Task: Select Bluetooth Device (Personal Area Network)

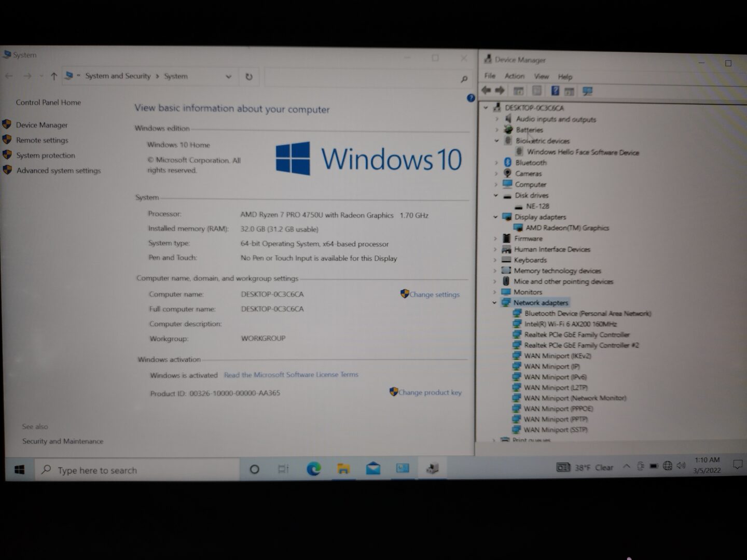Action: click(587, 313)
